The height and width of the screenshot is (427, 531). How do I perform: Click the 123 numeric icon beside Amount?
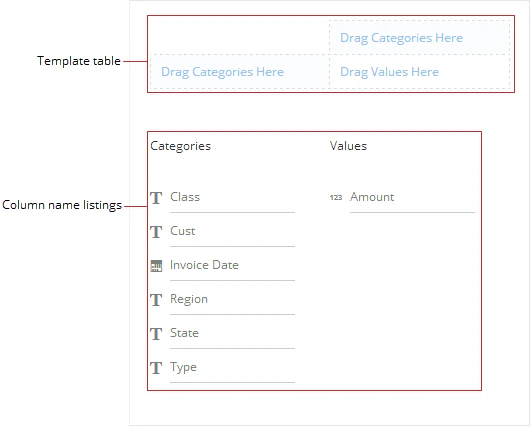[x=336, y=197]
